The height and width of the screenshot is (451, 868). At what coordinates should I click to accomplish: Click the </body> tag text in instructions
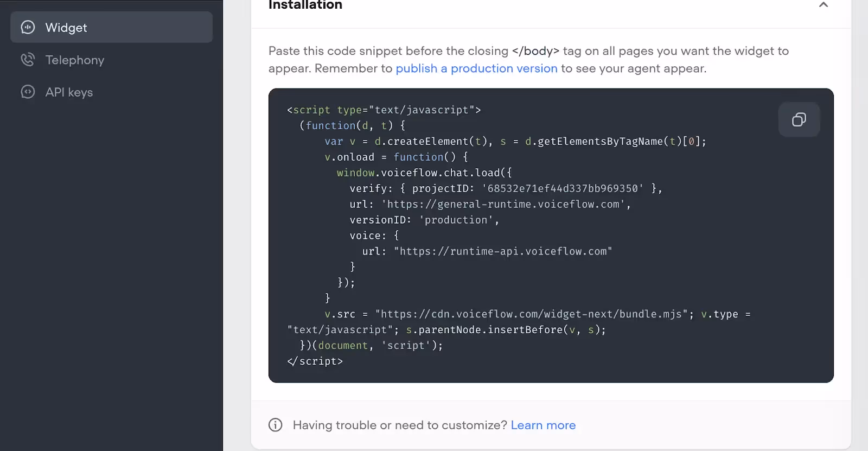tap(535, 51)
